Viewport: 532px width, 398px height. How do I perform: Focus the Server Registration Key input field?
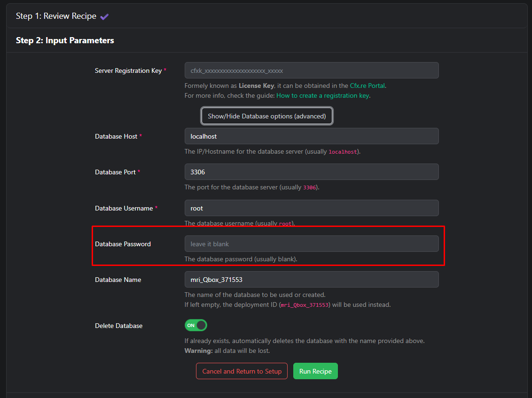[x=311, y=70]
